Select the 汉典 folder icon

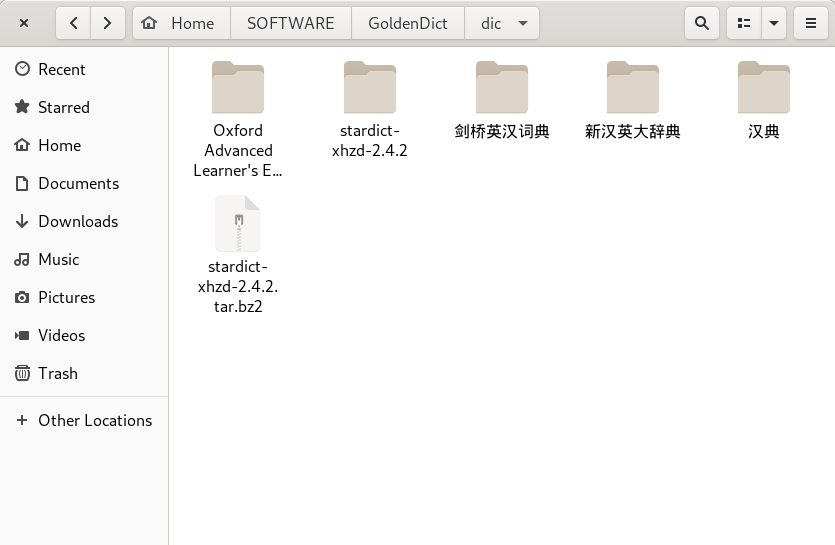(x=764, y=87)
